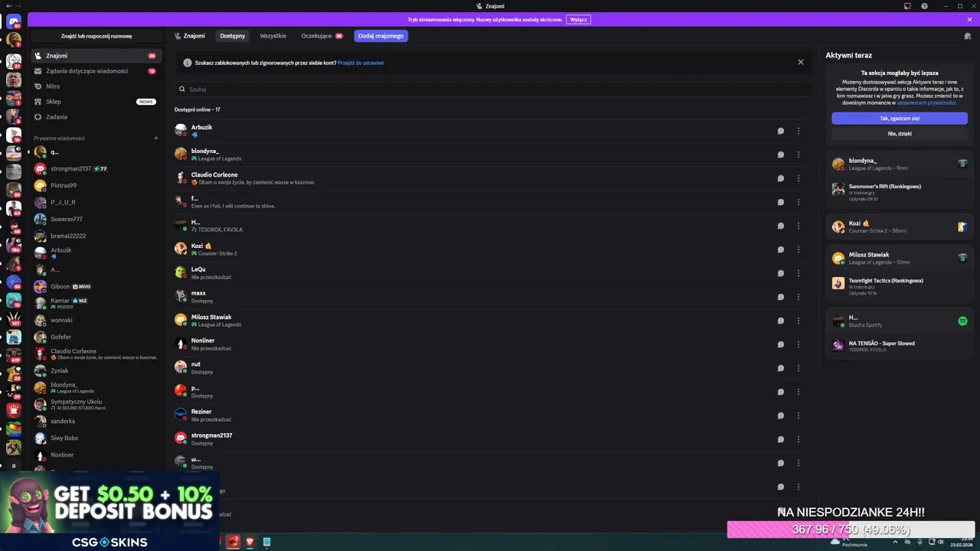
Task: Message LeQu via chat bubble icon
Action: pyautogui.click(x=781, y=273)
